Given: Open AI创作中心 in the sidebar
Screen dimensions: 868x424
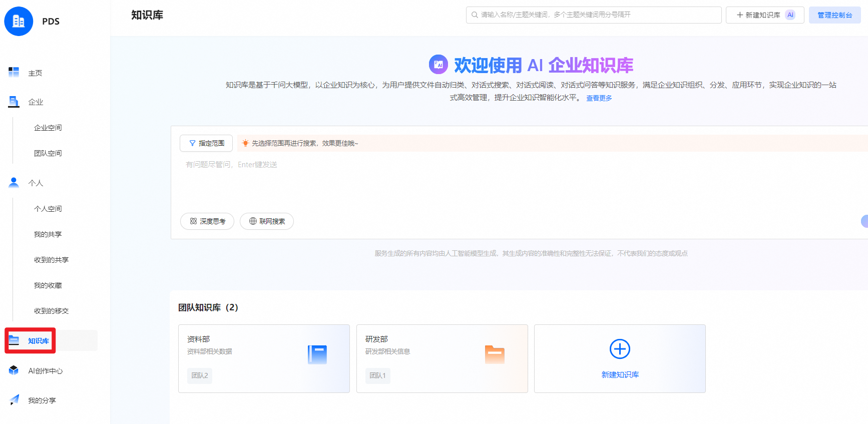Looking at the screenshot, I should pyautogui.click(x=46, y=371).
